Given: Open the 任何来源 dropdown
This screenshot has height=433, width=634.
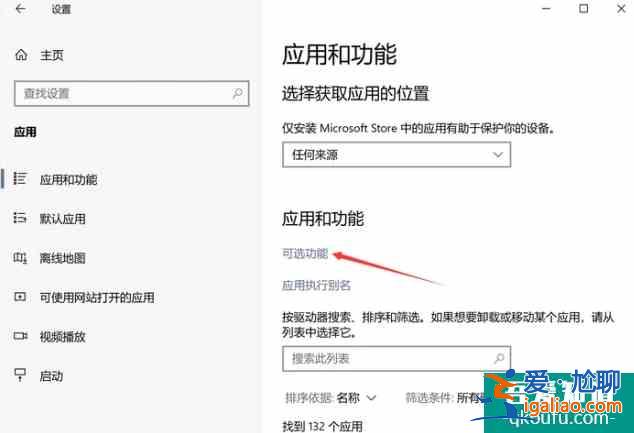Looking at the screenshot, I should (x=396, y=154).
